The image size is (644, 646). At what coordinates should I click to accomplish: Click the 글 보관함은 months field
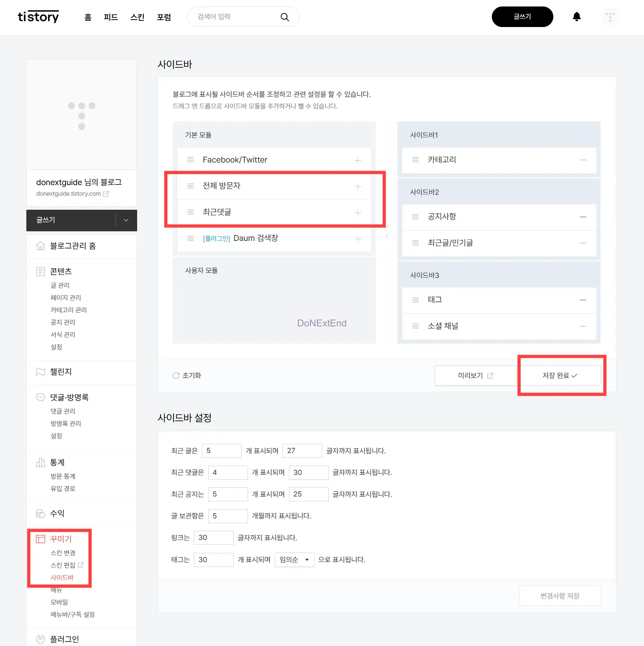[x=228, y=516]
